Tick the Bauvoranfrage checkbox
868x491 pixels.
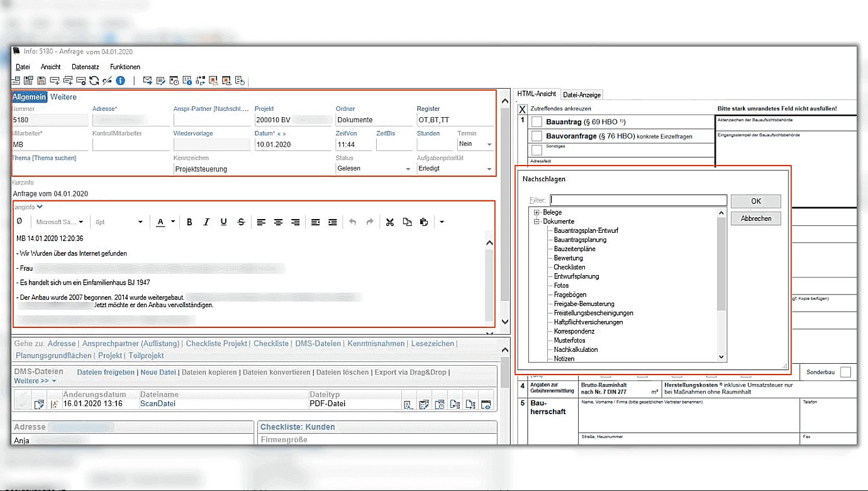(537, 136)
